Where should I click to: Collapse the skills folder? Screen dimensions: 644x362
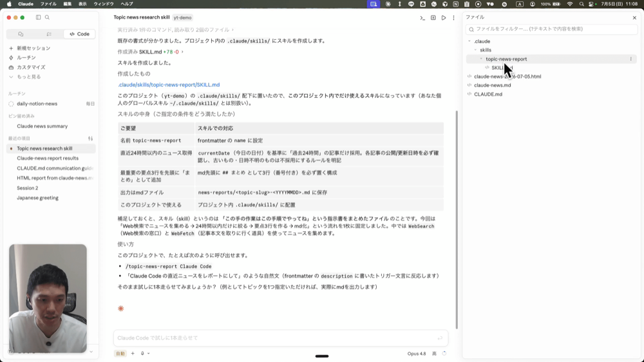(476, 50)
